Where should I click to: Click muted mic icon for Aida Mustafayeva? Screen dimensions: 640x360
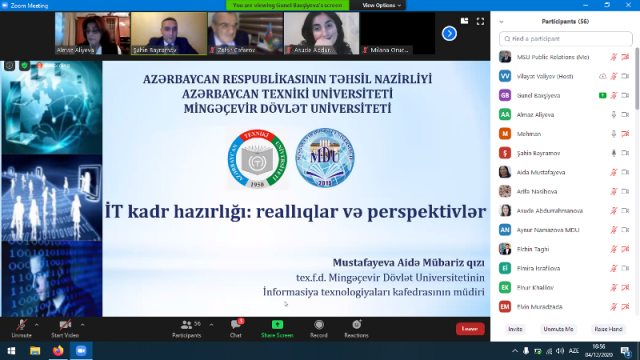pyautogui.click(x=613, y=172)
